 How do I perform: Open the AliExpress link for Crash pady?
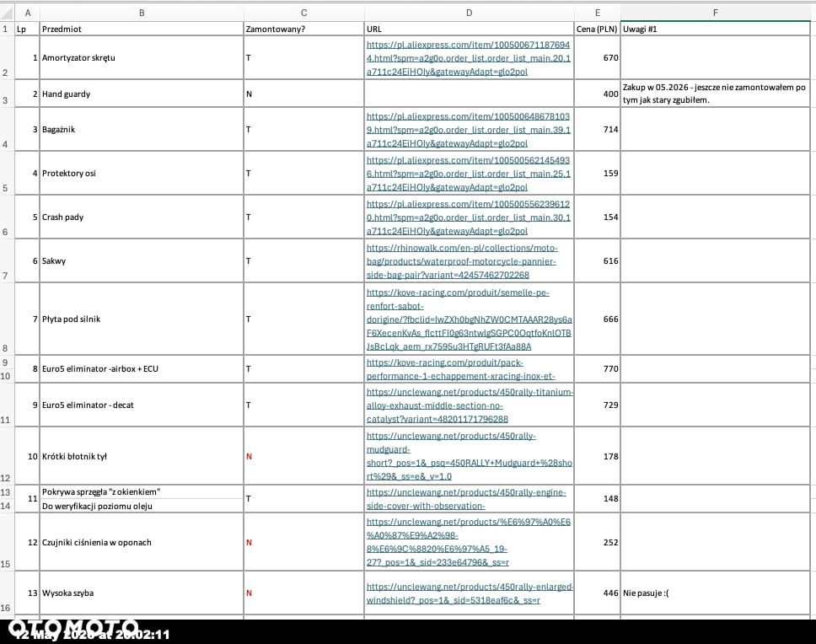point(469,217)
